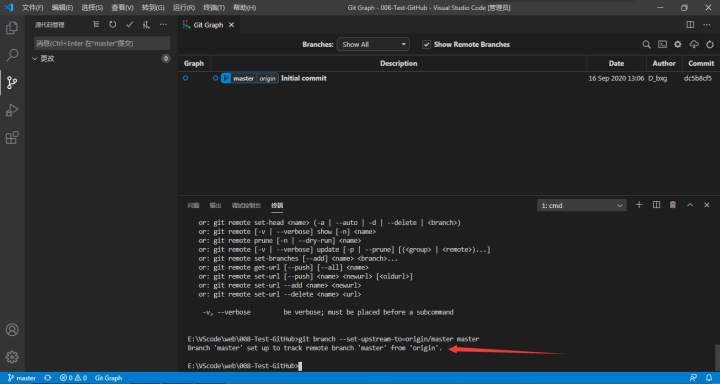Click Git Graph button in status bar
The width and height of the screenshot is (720, 384).
(108, 378)
